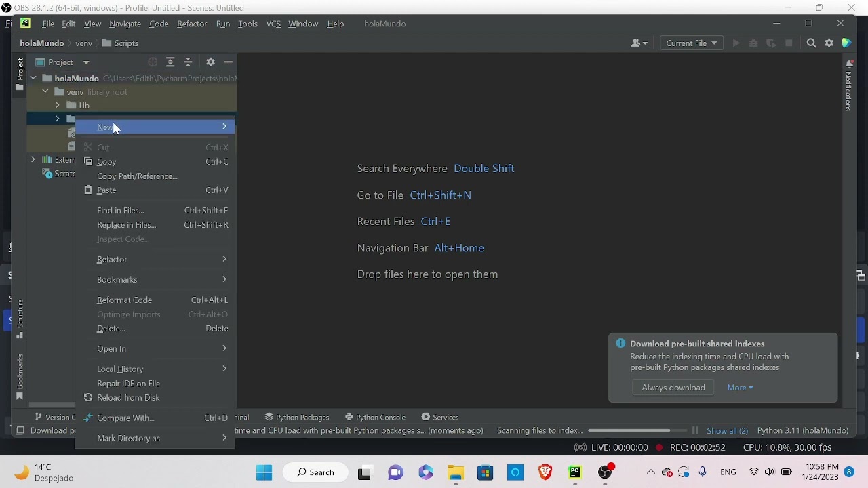This screenshot has height=488, width=868.
Task: Click the Run button next to Current File
Action: pos(736,43)
